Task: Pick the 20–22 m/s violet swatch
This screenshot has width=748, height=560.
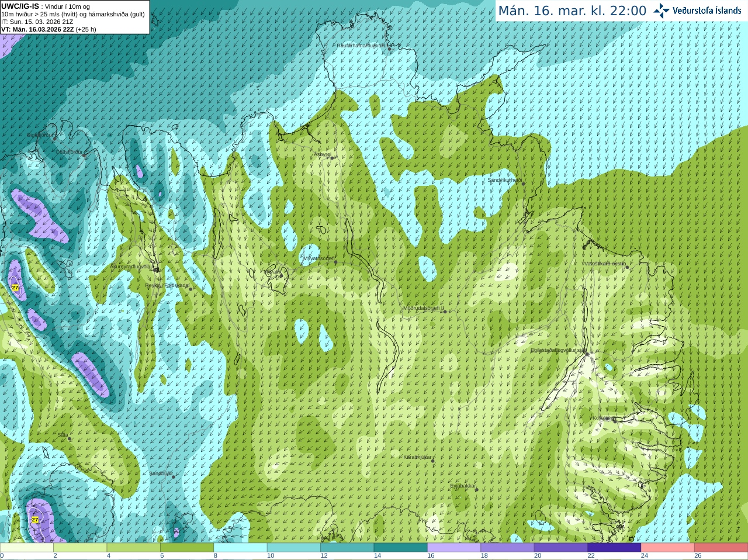Action: click(561, 548)
